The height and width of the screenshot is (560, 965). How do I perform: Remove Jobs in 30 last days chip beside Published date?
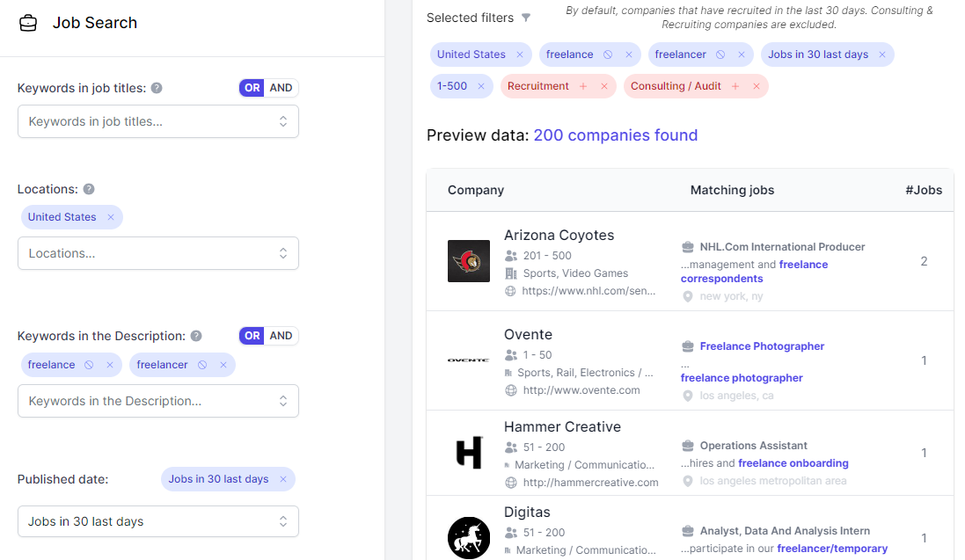[283, 479]
